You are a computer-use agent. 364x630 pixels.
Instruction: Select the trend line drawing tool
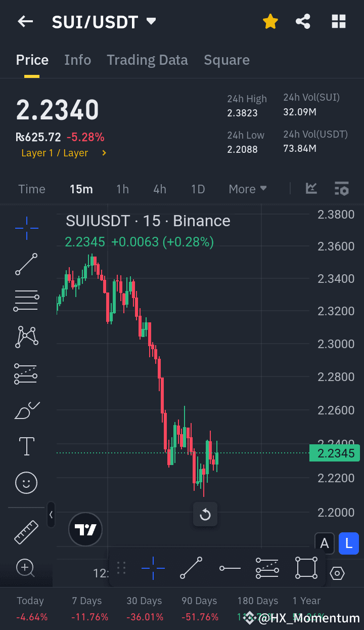click(x=26, y=264)
